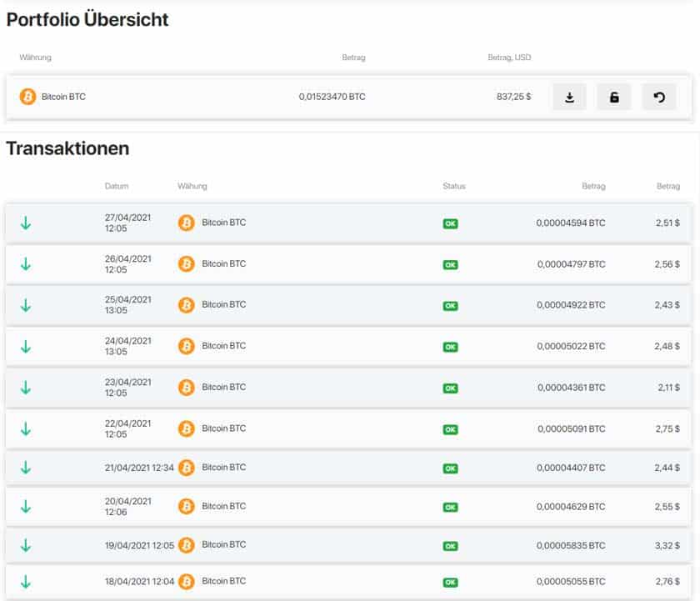Viewport: 700px width, 601px height.
Task: Click the green arrow for 27/04/2021 transaction
Action: (26, 223)
